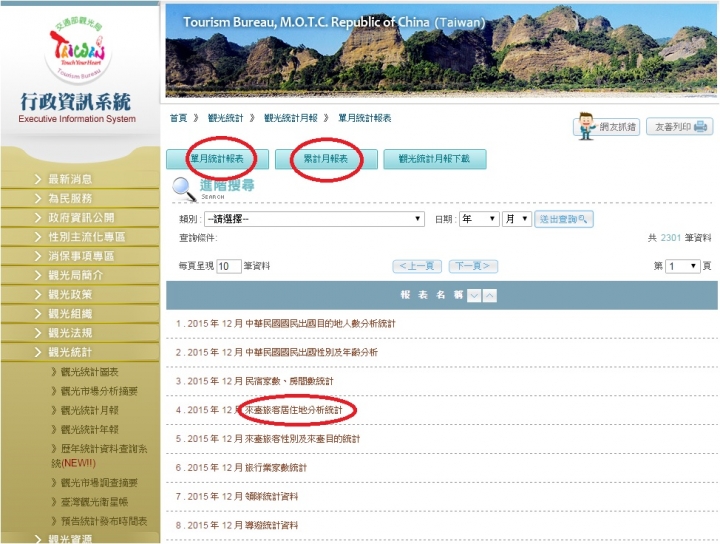Select 歷年統計資料查詢系統 submenu item
The image size is (720, 544).
coord(99,456)
